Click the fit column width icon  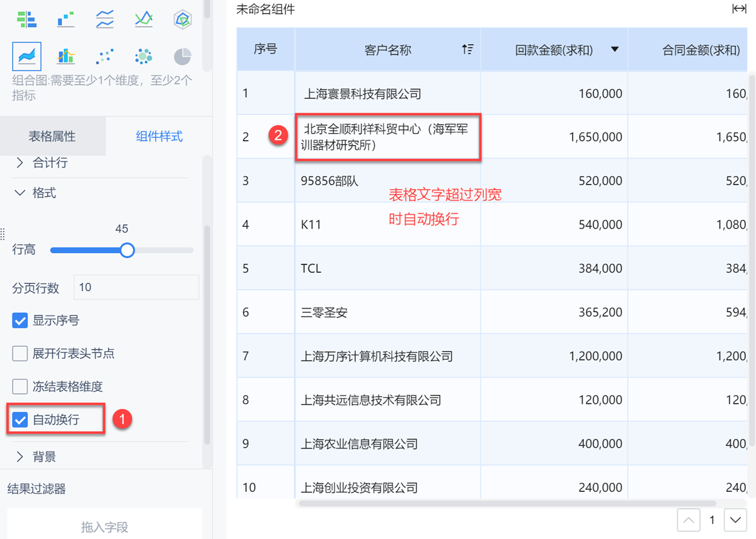[739, 9]
